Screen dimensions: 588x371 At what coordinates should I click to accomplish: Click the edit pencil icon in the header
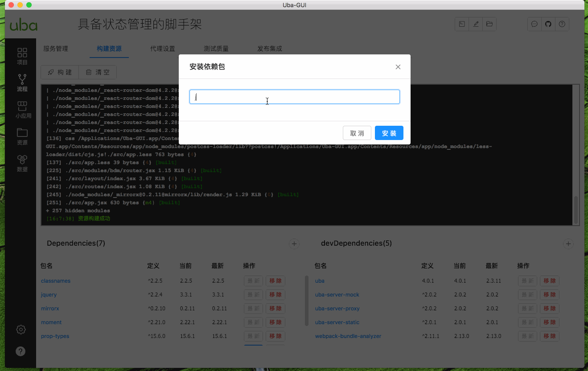pos(476,24)
